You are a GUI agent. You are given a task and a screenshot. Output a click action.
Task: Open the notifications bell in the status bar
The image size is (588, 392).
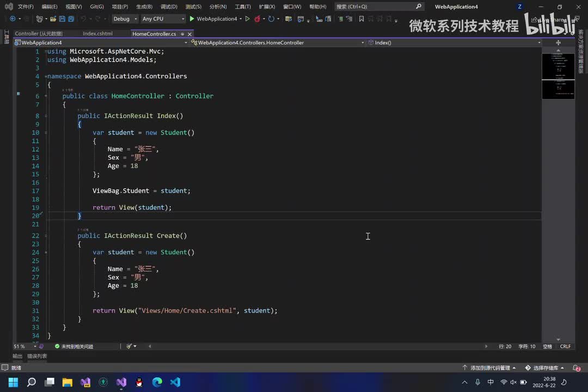[x=577, y=368]
